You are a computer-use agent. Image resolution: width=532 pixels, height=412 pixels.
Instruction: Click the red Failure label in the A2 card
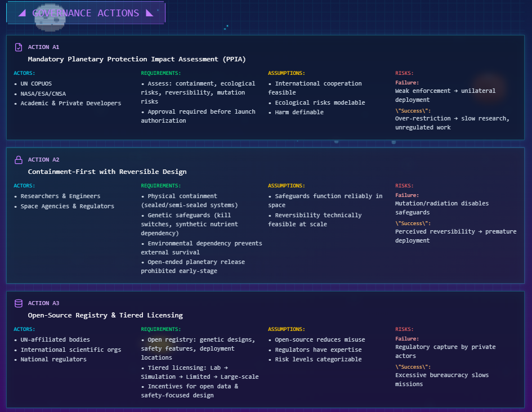click(406, 195)
